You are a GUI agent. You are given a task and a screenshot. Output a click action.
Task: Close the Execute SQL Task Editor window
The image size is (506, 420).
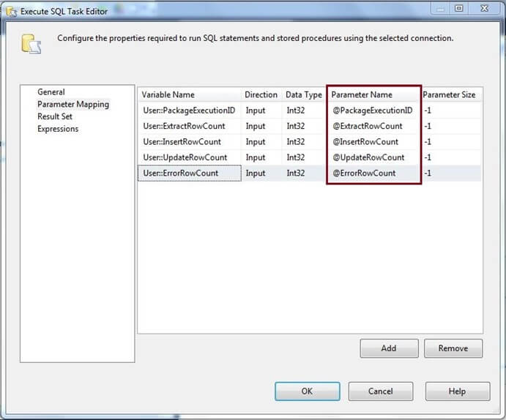point(484,8)
